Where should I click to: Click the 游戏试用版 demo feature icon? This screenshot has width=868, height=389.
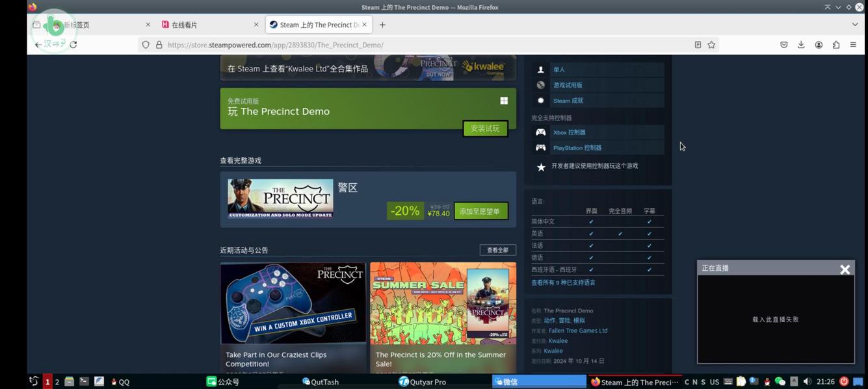(540, 84)
